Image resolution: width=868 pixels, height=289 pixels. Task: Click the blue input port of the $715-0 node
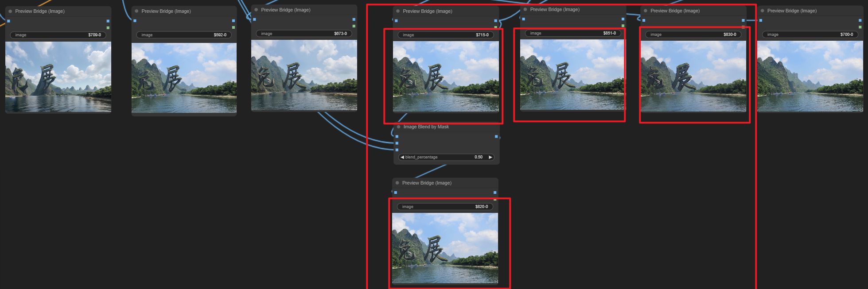pyautogui.click(x=396, y=21)
